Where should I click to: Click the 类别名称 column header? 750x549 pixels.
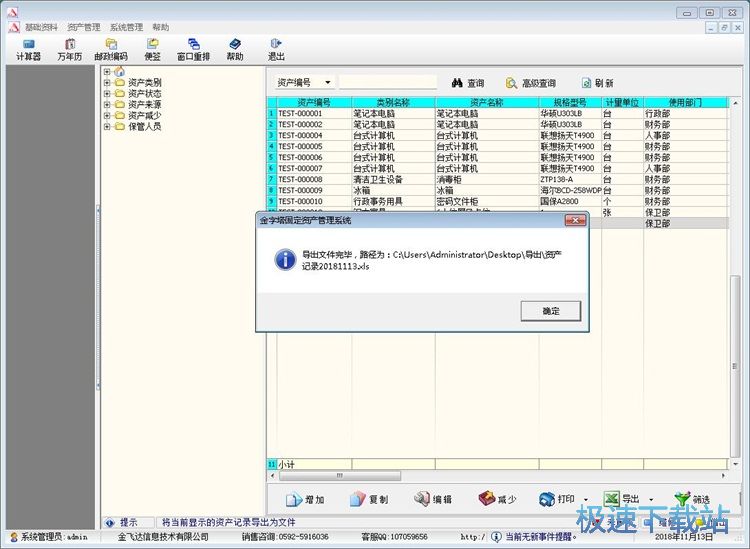point(393,102)
